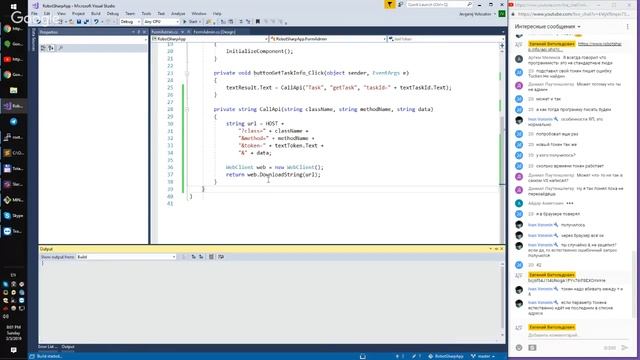Click the master branch in status bar
Screen dimensions: 640x360
point(483,356)
